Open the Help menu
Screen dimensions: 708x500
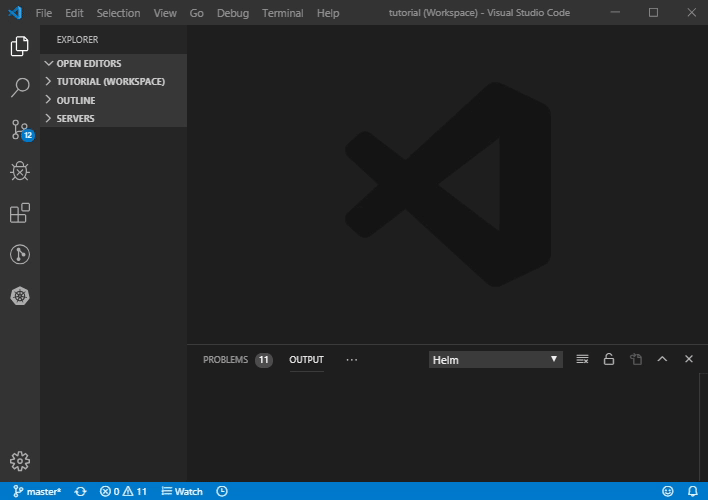coord(328,13)
